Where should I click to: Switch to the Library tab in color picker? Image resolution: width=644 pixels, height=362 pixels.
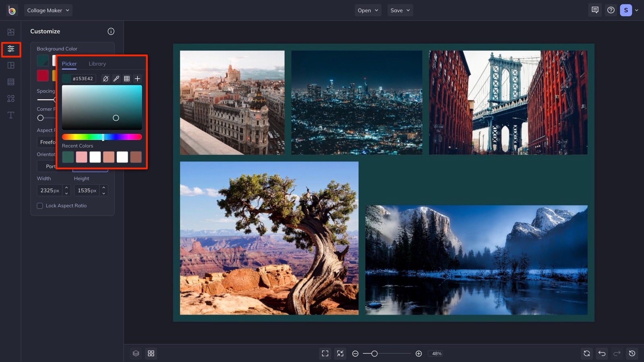pyautogui.click(x=97, y=64)
